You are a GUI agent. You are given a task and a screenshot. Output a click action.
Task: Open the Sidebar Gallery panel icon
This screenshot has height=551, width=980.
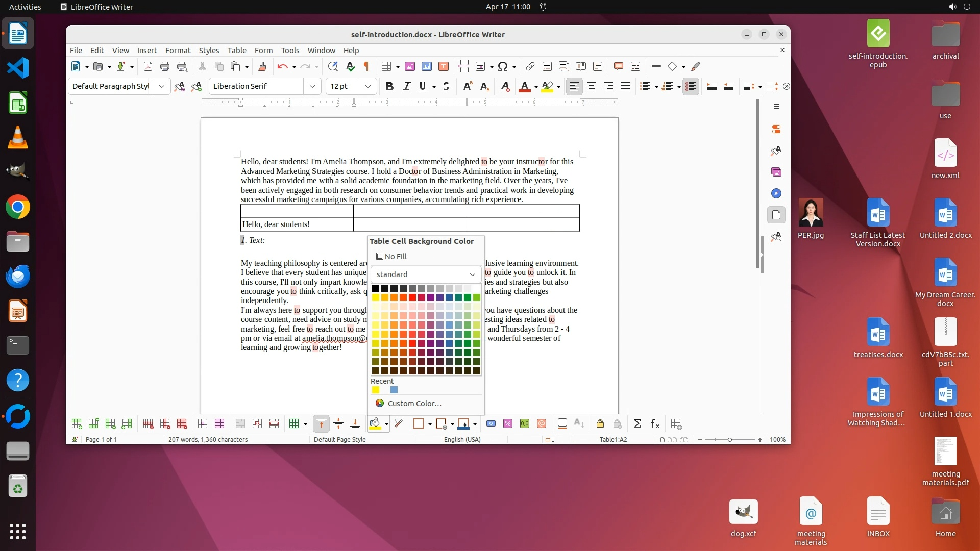[x=776, y=172]
